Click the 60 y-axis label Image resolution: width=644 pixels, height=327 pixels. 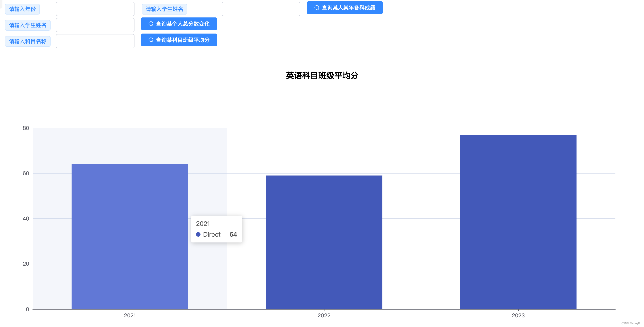(x=26, y=173)
